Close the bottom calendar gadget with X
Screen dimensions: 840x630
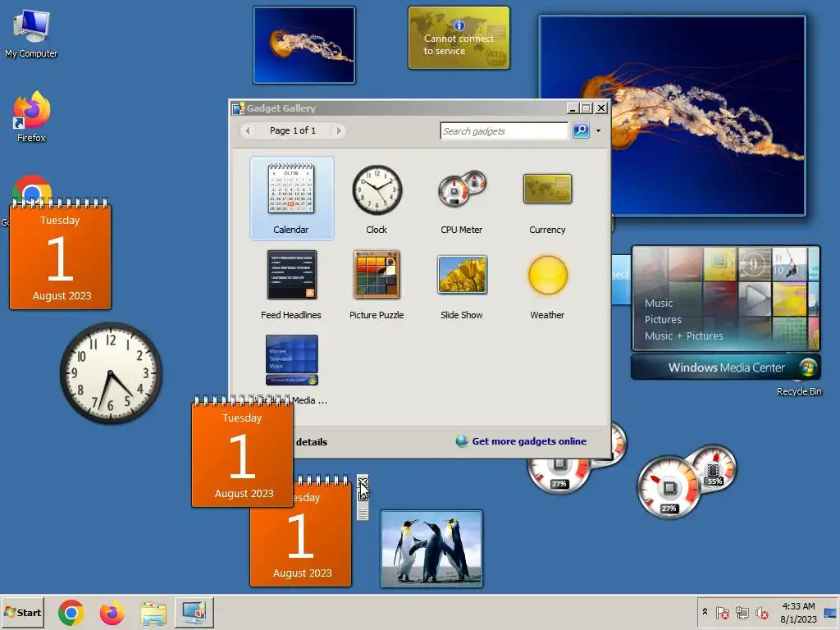(363, 482)
